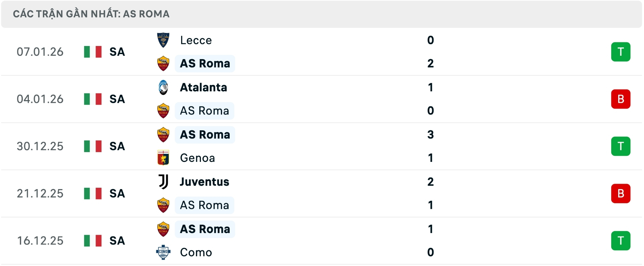Click the Atalanta club badge

pos(163,87)
